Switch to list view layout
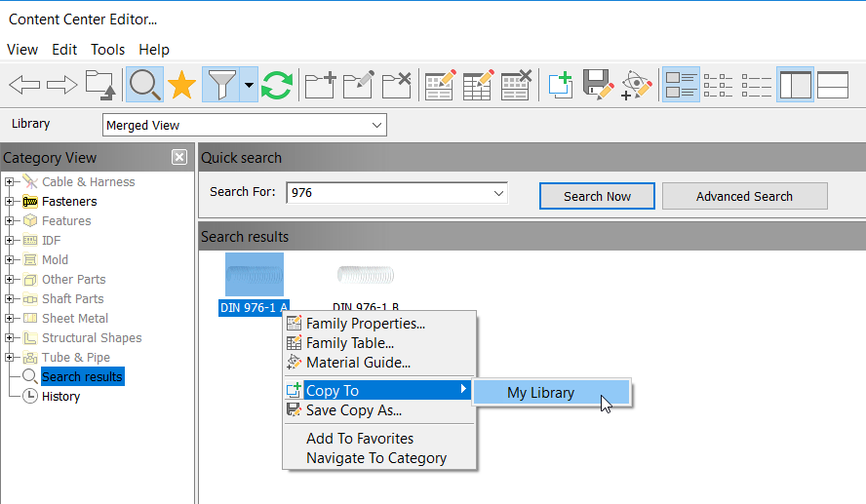This screenshot has width=866, height=504. click(x=718, y=85)
